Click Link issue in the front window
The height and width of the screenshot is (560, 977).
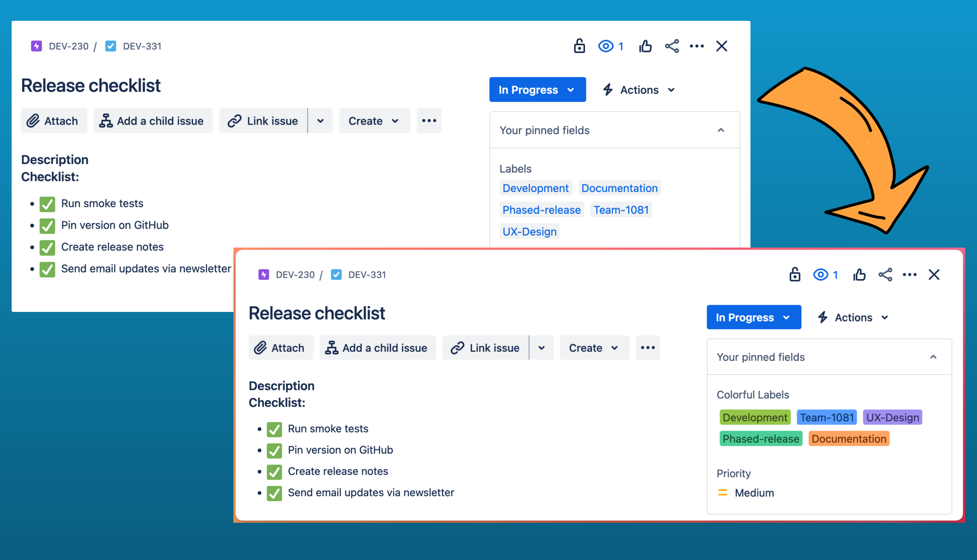[x=486, y=348]
